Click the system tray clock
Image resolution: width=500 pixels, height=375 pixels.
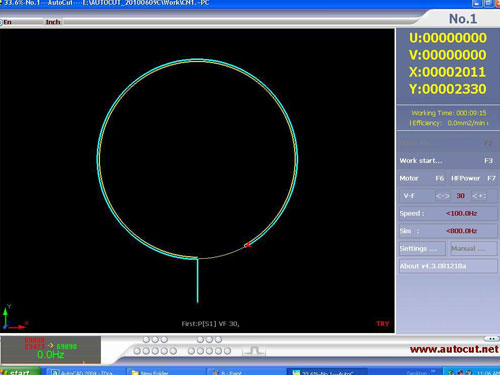488,372
